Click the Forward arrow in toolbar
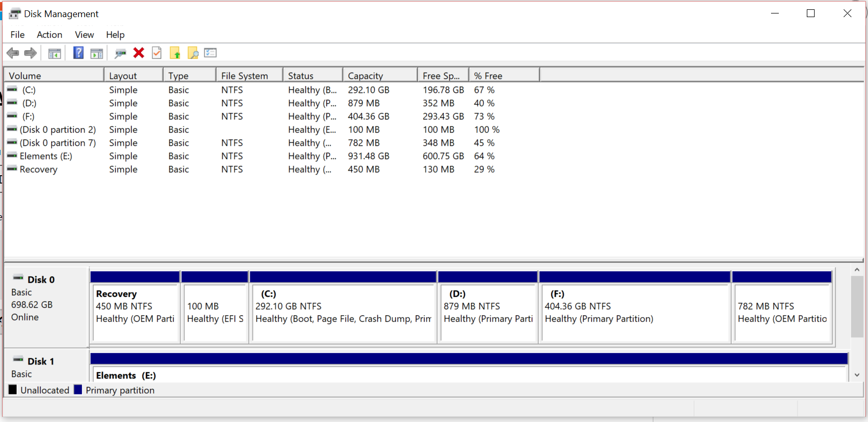The height and width of the screenshot is (422, 868). [x=31, y=53]
